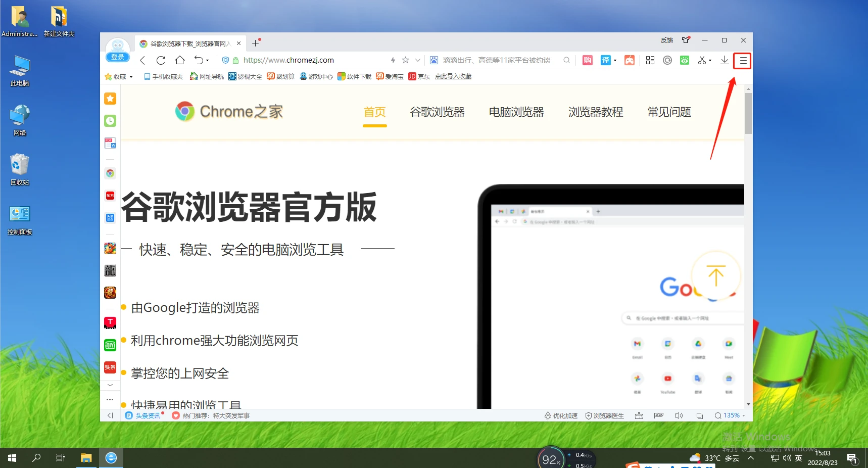This screenshot has height=468, width=868.
Task: Click the home button in toolbar
Action: (180, 60)
